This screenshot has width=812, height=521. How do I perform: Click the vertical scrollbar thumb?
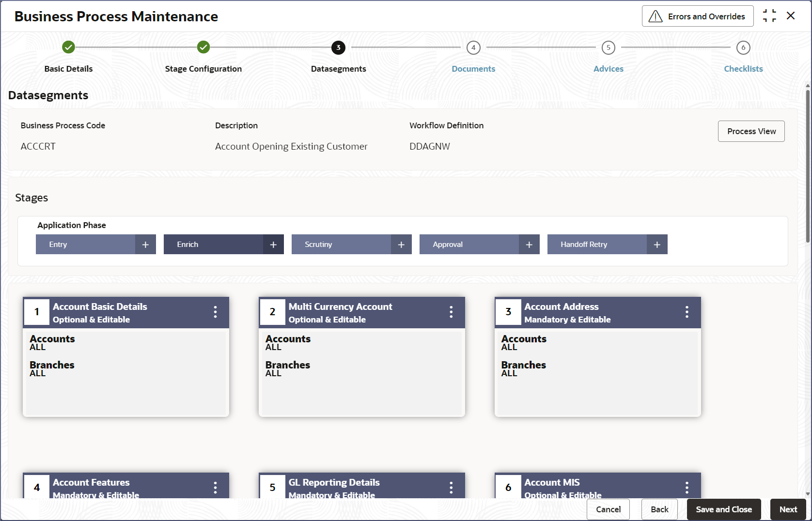pyautogui.click(x=808, y=166)
